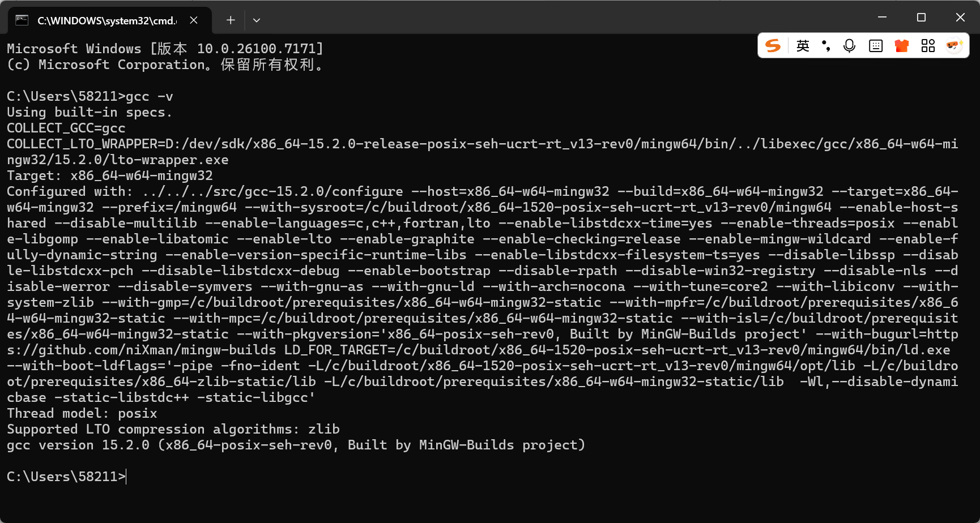Click the gcc version 15.2.0 output line
This screenshot has height=523, width=980.
296,445
